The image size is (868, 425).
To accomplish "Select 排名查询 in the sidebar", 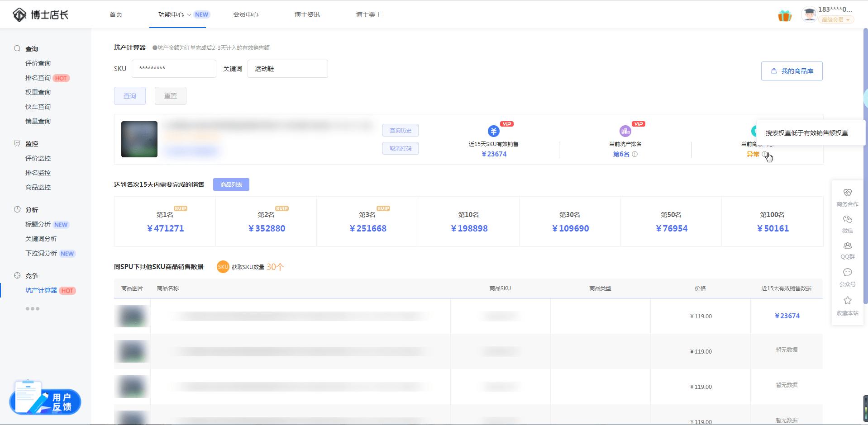I will click(x=38, y=78).
